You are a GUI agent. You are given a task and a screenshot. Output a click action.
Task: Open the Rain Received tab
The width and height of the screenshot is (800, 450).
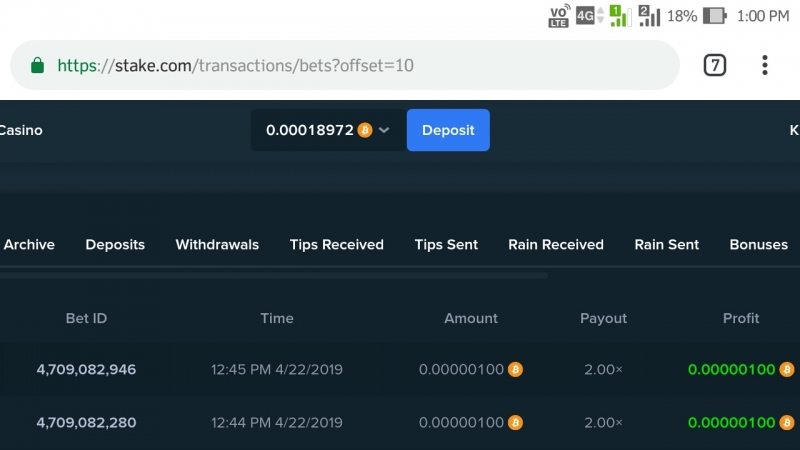(x=556, y=244)
